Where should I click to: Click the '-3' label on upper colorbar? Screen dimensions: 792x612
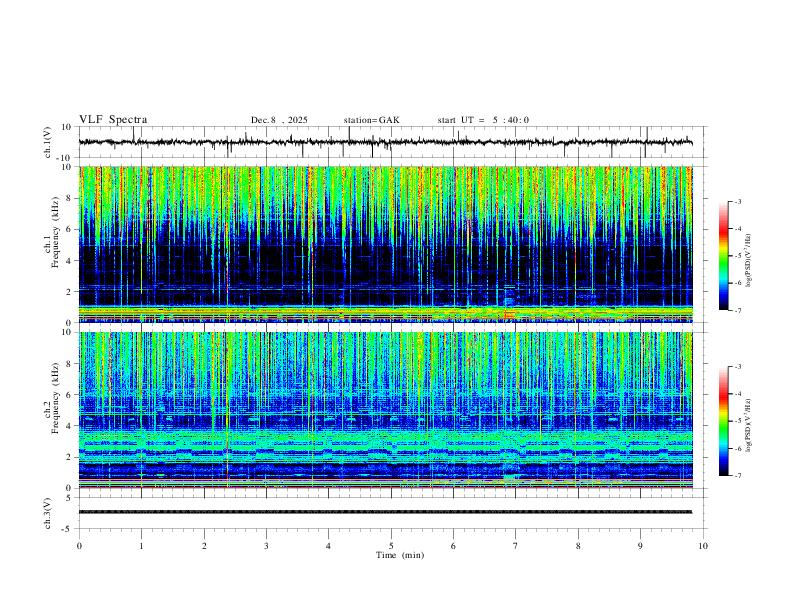738,201
